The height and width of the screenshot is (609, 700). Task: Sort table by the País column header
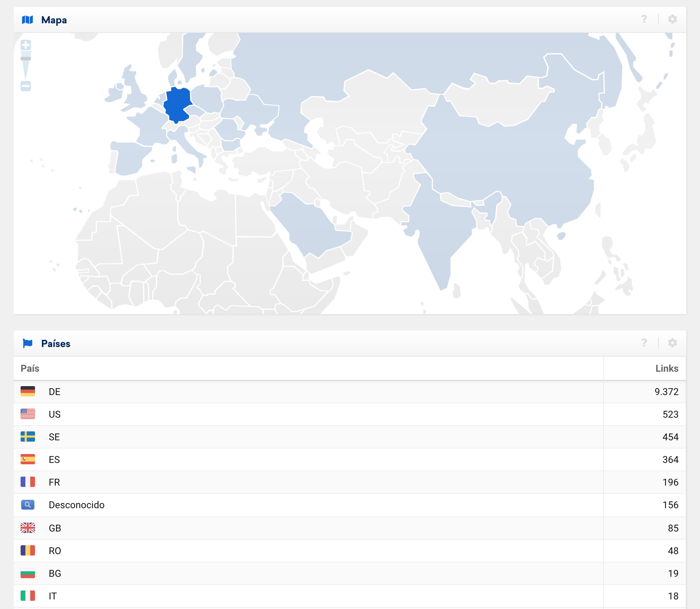point(30,368)
